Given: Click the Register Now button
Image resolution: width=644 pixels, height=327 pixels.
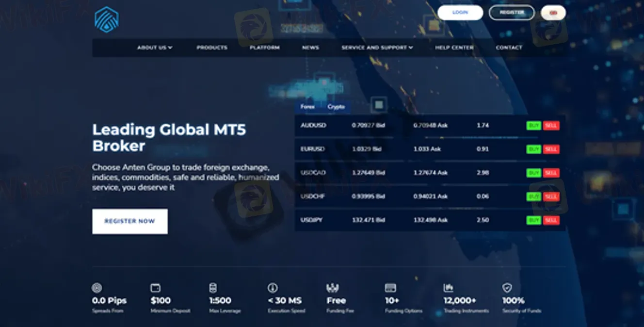Looking at the screenshot, I should tap(130, 221).
